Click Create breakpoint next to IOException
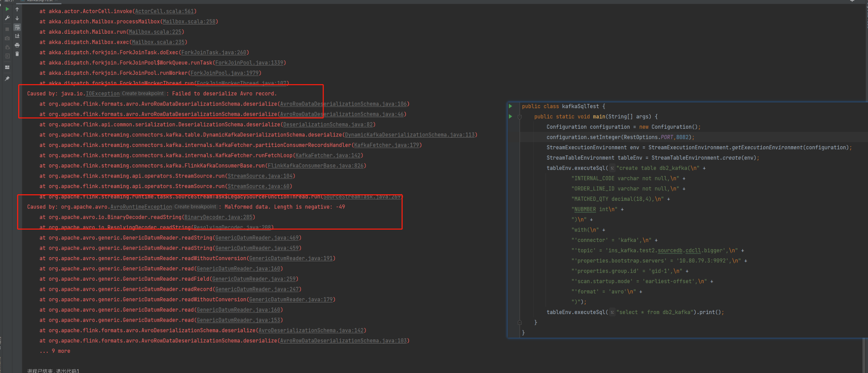This screenshot has height=373, width=868. point(143,93)
